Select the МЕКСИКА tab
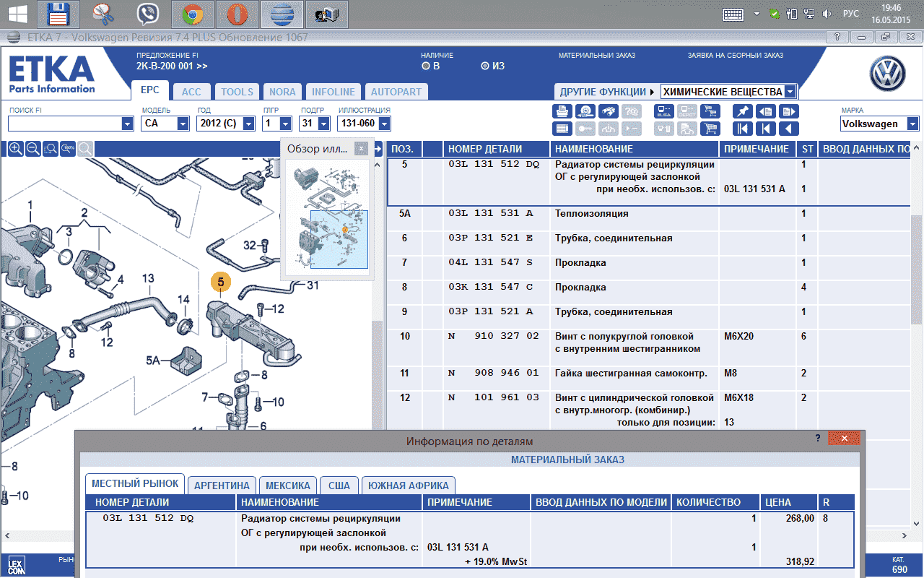924x578 pixels. pyautogui.click(x=287, y=486)
